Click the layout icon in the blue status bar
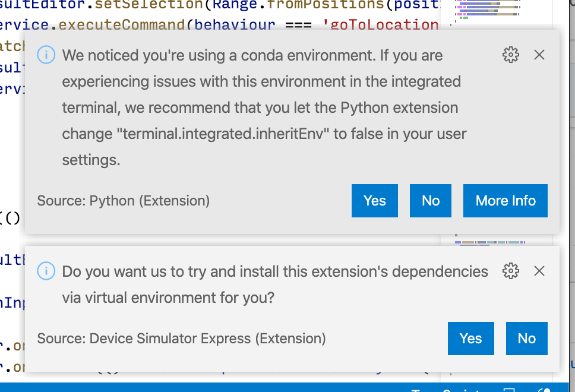 [x=510, y=391]
